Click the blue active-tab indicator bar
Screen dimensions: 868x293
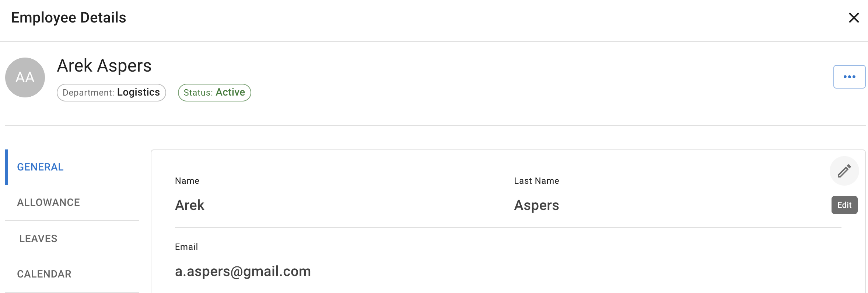7,167
